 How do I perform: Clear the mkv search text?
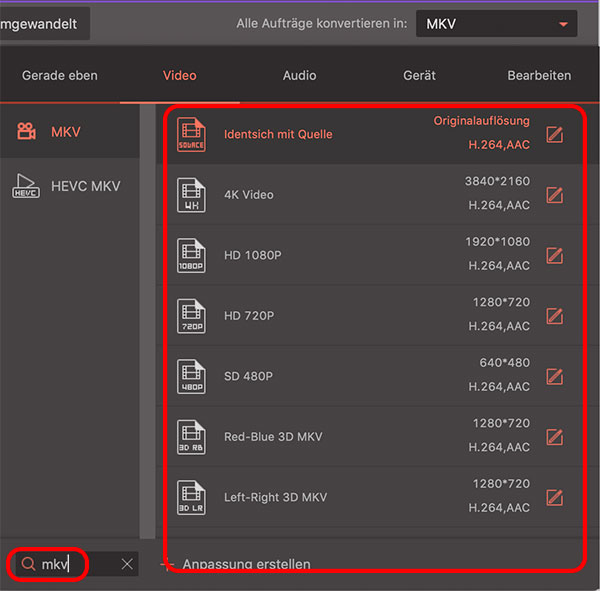[x=127, y=564]
